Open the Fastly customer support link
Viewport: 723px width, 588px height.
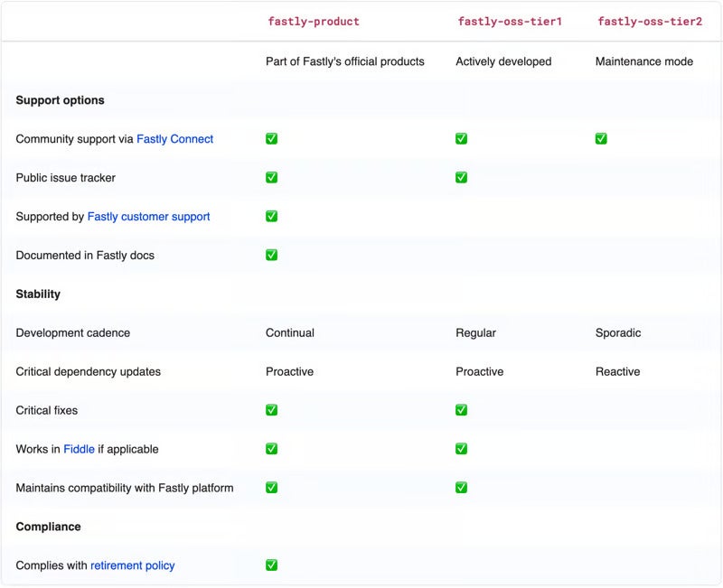(148, 216)
